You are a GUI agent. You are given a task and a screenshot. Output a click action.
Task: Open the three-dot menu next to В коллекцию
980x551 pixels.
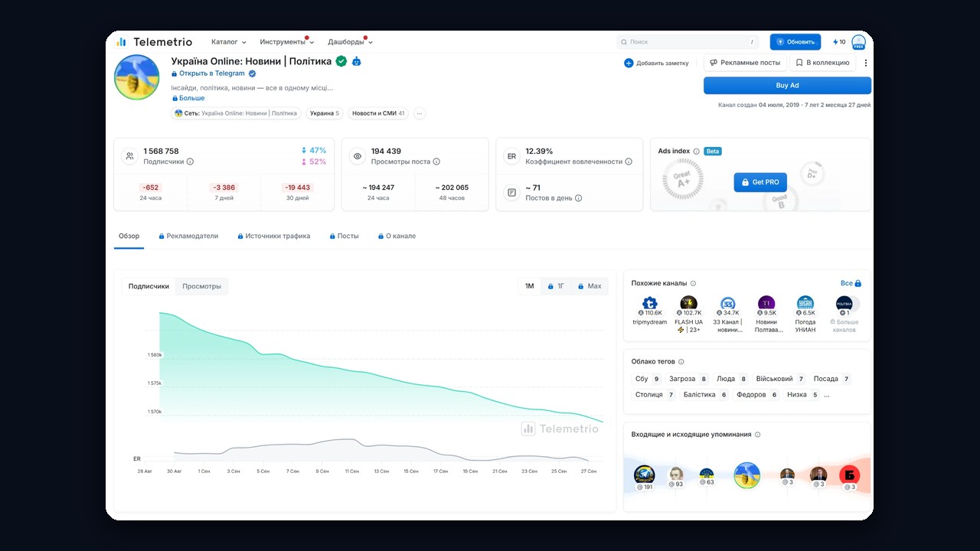coord(866,63)
